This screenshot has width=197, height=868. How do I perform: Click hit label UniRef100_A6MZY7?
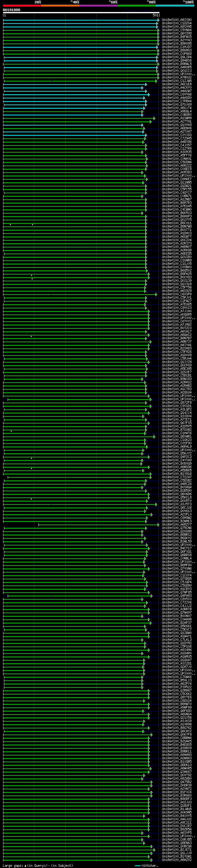[177, 524]
